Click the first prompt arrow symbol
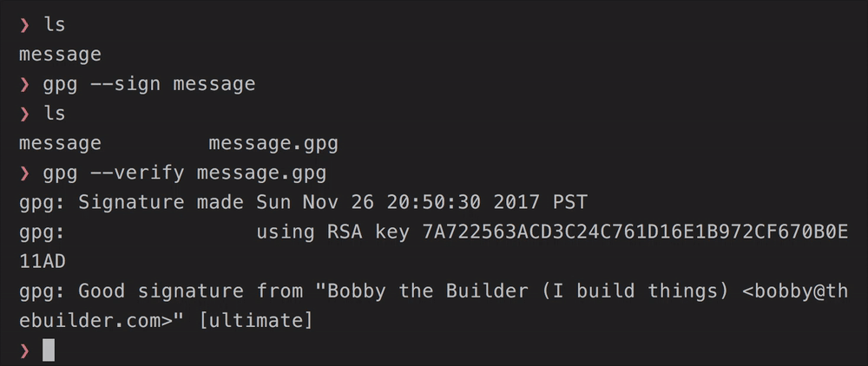868x366 pixels. [24, 25]
